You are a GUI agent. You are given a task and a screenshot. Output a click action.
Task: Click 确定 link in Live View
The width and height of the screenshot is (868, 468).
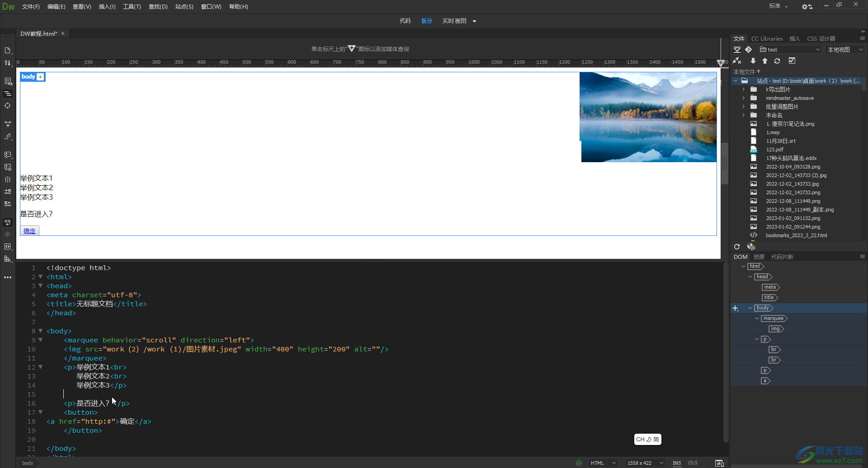[29, 231]
